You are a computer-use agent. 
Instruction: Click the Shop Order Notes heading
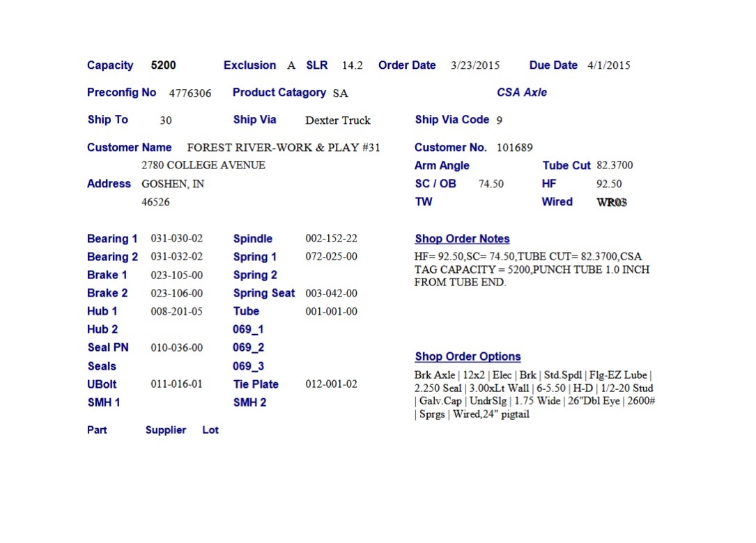click(x=462, y=239)
